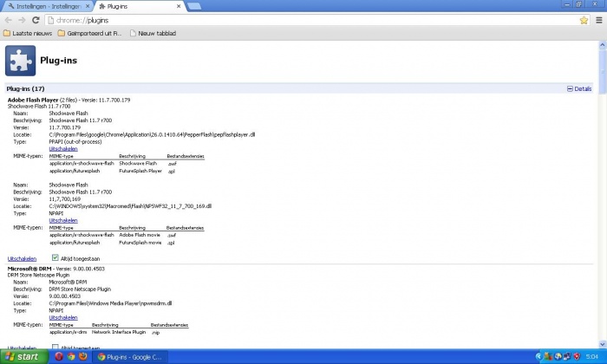Open a new tab with the tab strip button

point(194,6)
